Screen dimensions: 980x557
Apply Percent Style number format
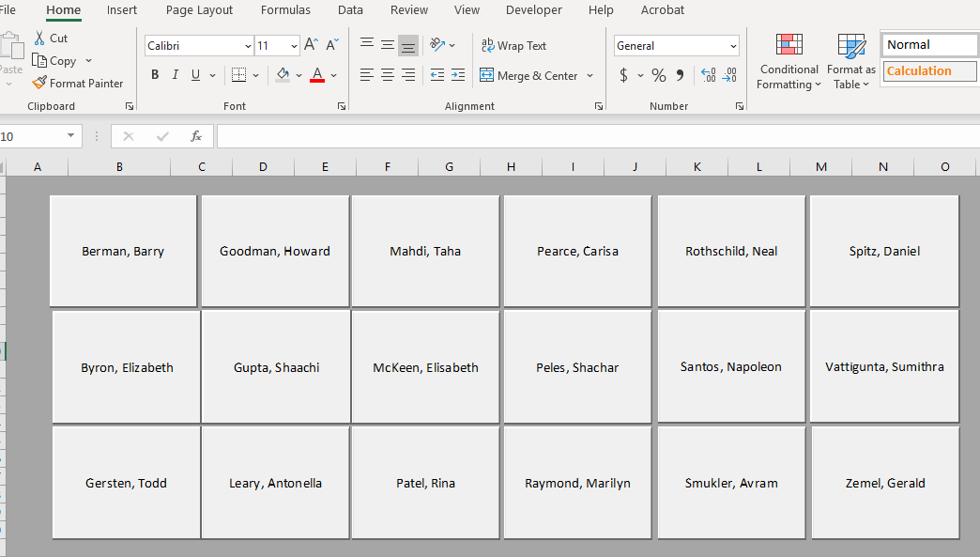click(x=659, y=75)
